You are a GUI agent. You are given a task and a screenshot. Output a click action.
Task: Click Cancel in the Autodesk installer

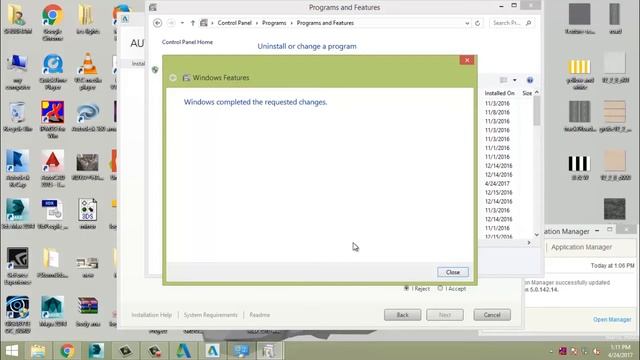click(x=492, y=315)
